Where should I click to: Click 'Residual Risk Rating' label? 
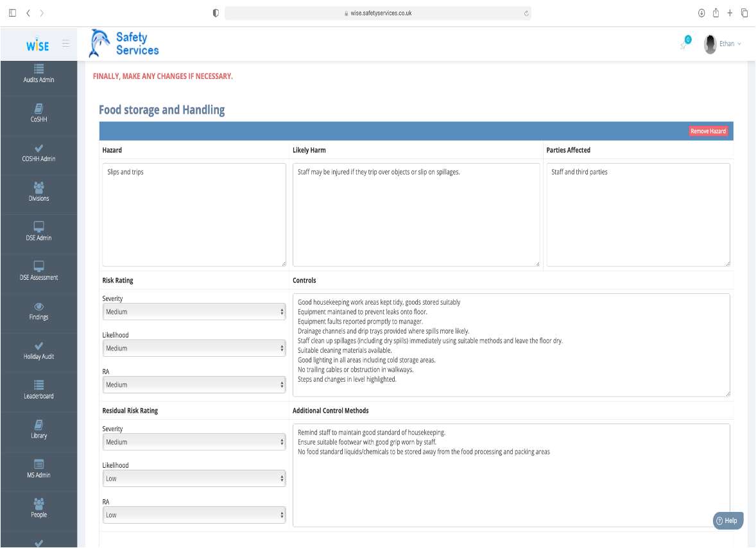pyautogui.click(x=130, y=411)
